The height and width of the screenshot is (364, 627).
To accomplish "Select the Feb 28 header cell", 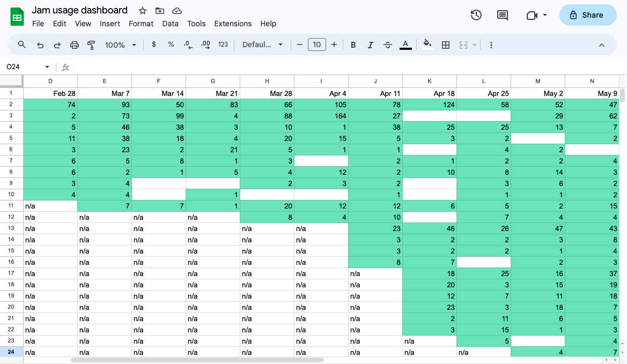I will click(50, 93).
